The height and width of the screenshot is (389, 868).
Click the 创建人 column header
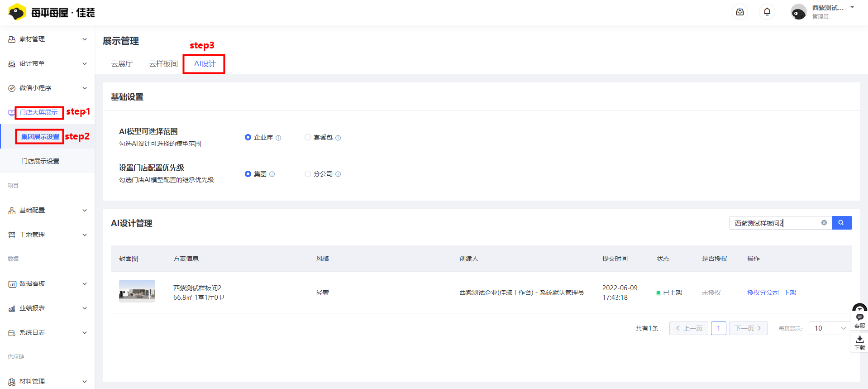[469, 259]
